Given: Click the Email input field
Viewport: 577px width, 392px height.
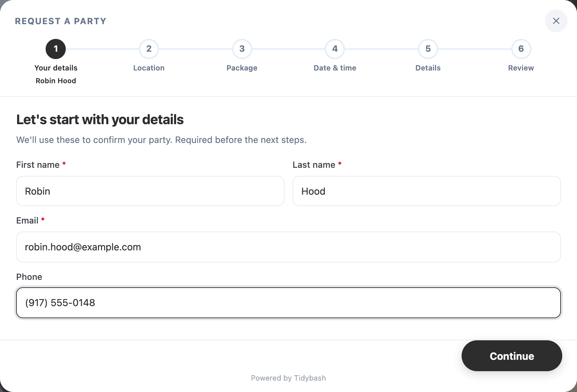Looking at the screenshot, I should point(288,247).
